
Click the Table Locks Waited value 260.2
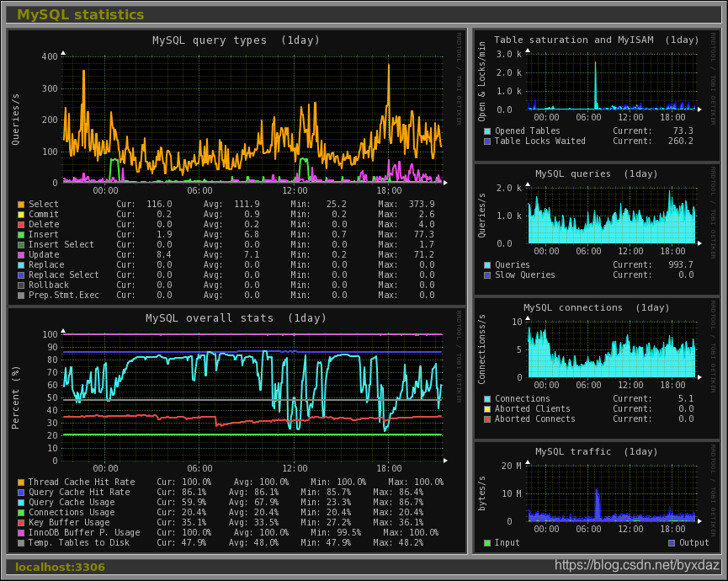point(681,141)
